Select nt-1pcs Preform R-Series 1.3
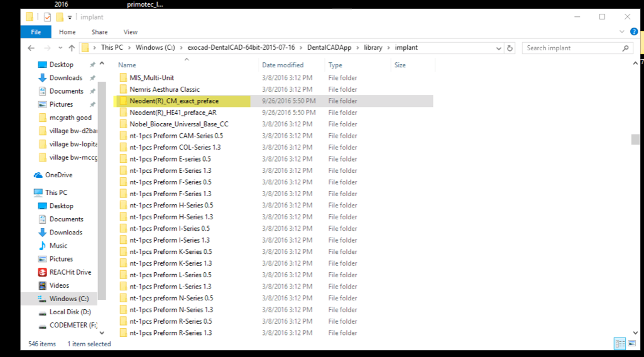Viewport: 644px width, 357px height. coord(171,332)
